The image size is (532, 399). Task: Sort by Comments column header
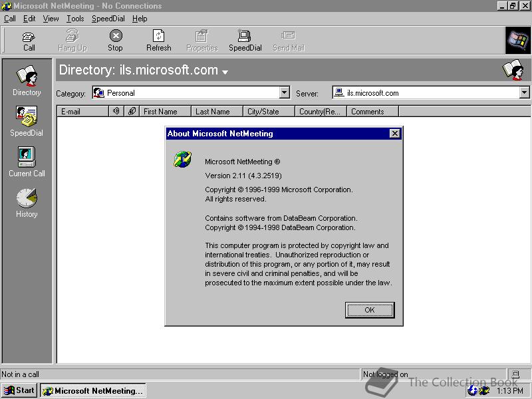pyautogui.click(x=373, y=111)
